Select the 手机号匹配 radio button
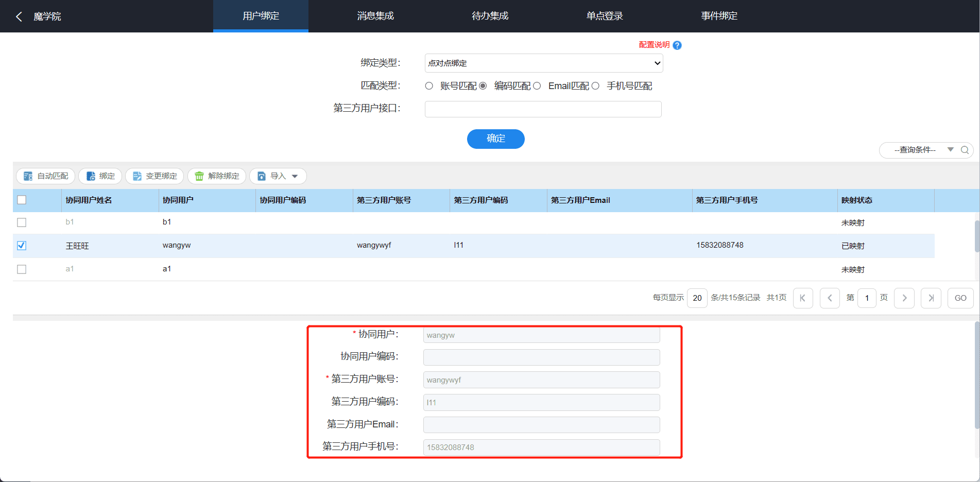 coord(595,86)
